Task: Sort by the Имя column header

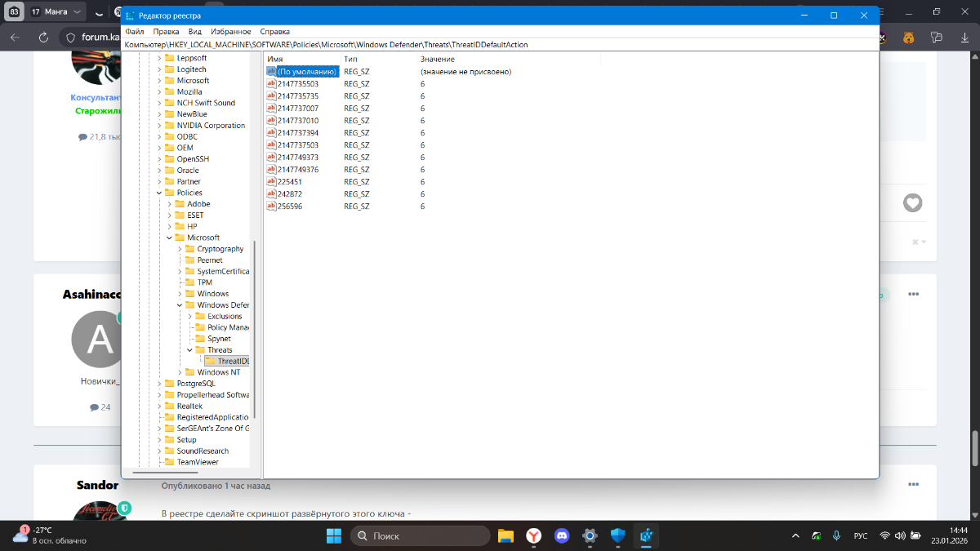Action: pyautogui.click(x=275, y=59)
